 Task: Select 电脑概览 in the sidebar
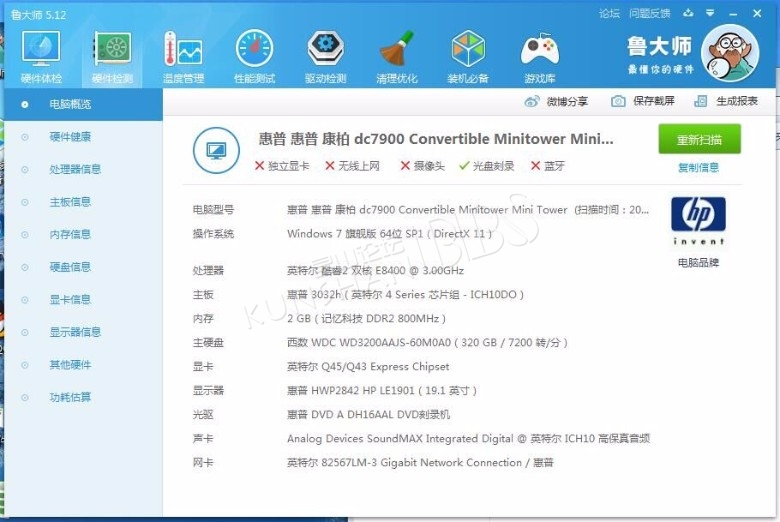point(84,104)
